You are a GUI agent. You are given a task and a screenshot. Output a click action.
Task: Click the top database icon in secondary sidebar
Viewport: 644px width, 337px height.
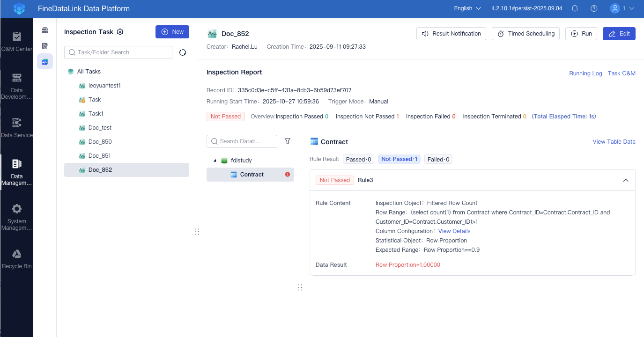tap(45, 30)
